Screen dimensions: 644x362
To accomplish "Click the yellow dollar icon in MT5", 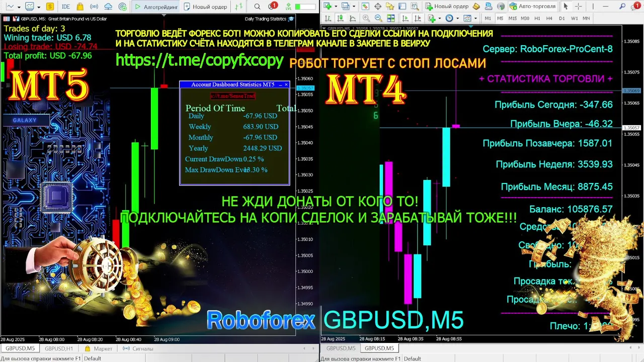I will click(50, 7).
